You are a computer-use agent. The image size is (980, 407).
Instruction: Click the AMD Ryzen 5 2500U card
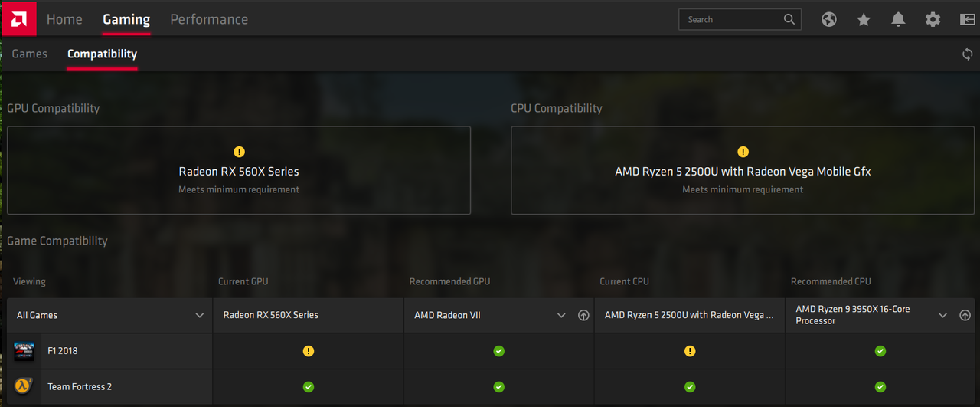point(743,170)
